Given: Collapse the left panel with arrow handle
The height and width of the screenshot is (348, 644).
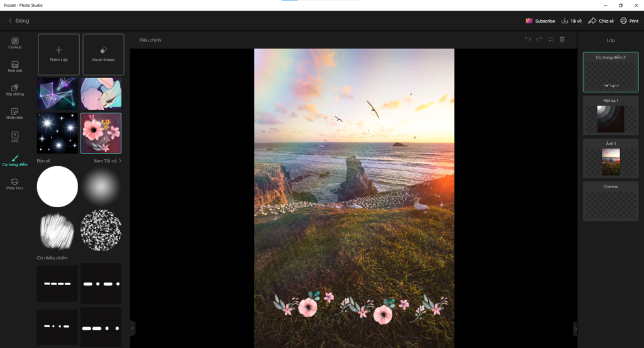Looking at the screenshot, I should point(132,328).
